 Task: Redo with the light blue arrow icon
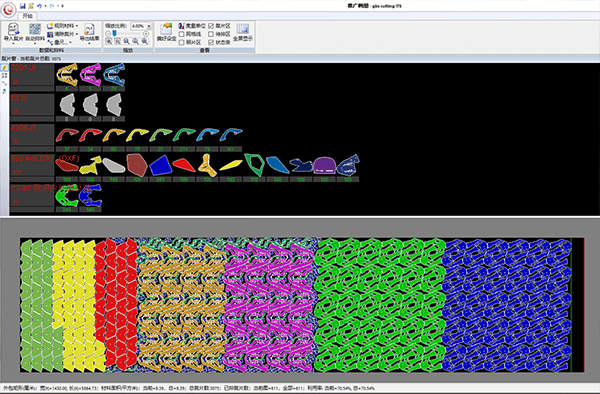click(x=52, y=6)
